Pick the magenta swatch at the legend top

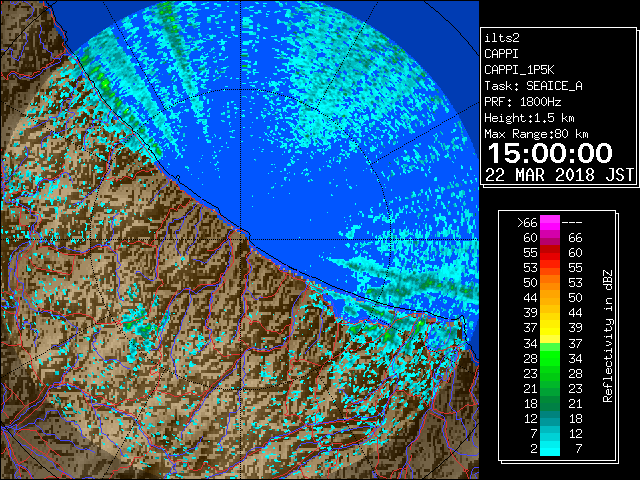click(550, 223)
